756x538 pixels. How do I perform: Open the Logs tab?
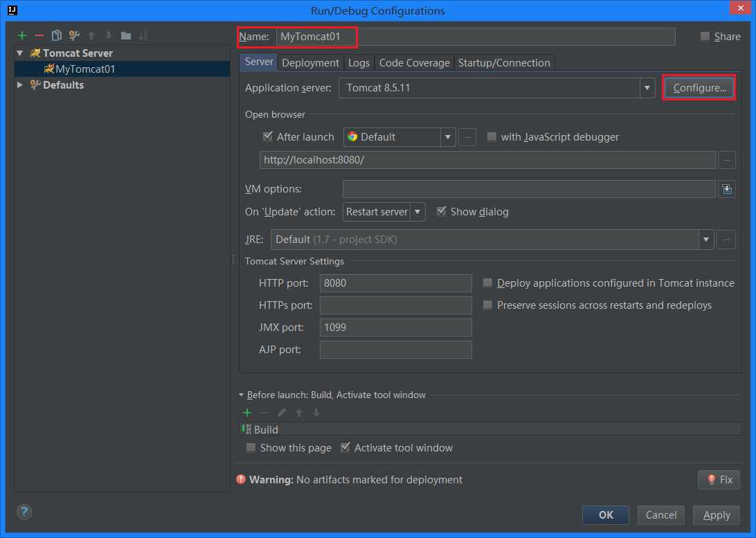tap(359, 63)
